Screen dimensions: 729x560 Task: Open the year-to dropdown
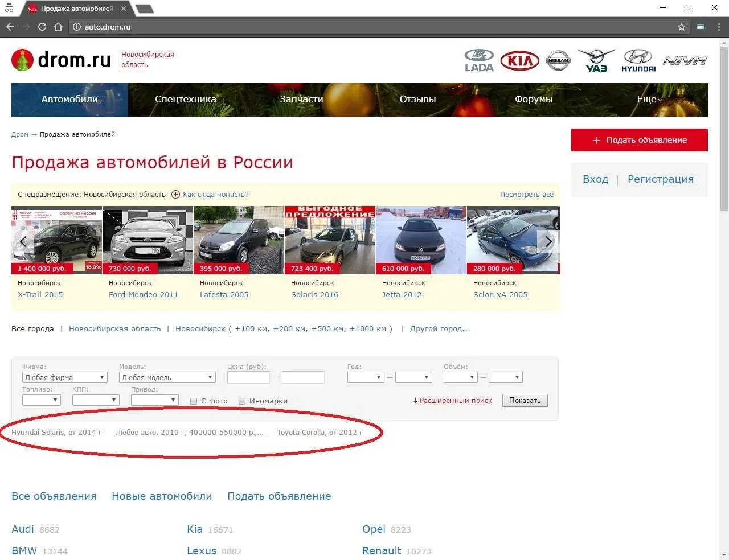[x=413, y=377]
